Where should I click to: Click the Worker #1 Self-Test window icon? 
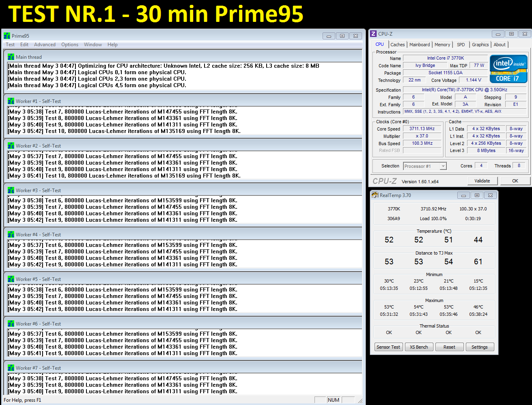click(x=11, y=101)
